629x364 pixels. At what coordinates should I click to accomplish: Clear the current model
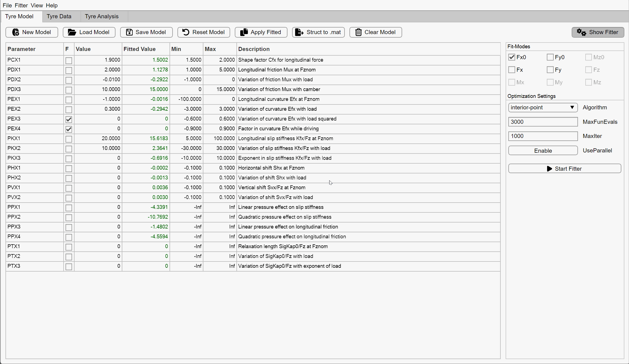pyautogui.click(x=375, y=32)
